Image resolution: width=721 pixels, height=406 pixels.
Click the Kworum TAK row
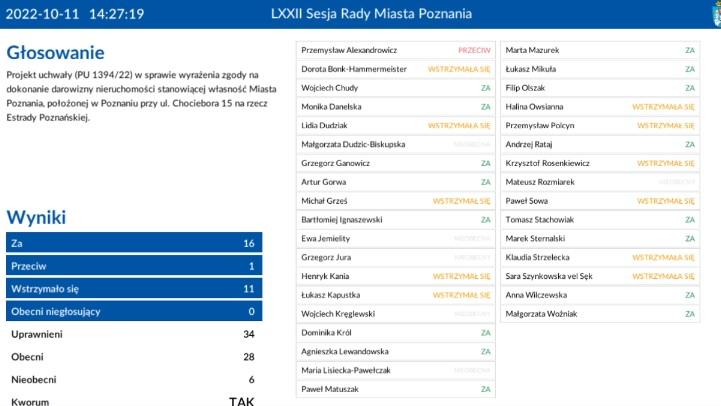pyautogui.click(x=134, y=401)
